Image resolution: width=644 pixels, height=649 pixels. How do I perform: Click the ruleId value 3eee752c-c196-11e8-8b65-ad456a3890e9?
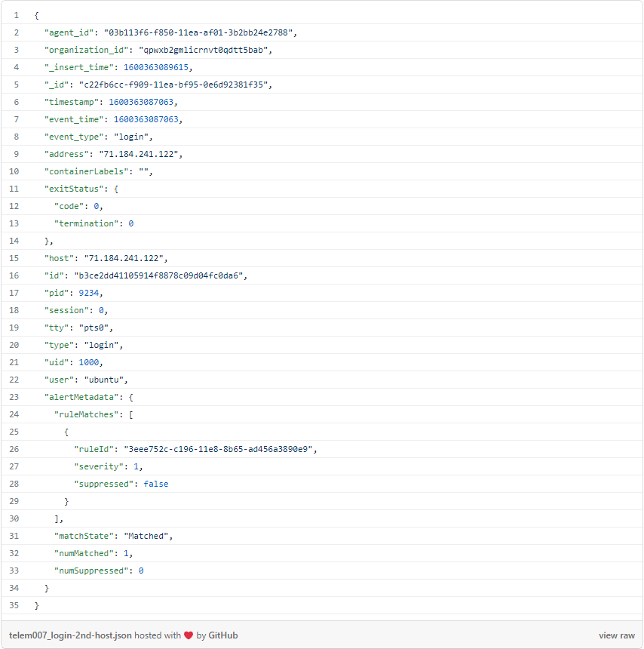coord(218,450)
